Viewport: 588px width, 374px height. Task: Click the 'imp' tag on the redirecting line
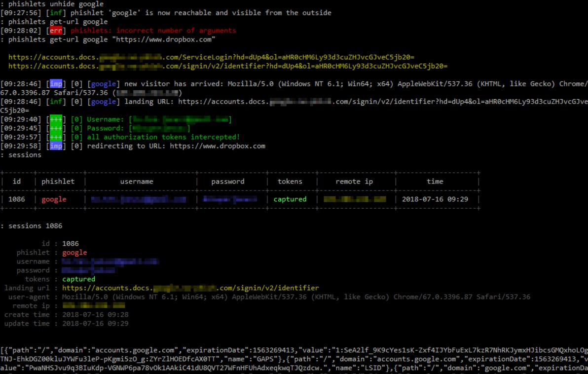coord(56,147)
